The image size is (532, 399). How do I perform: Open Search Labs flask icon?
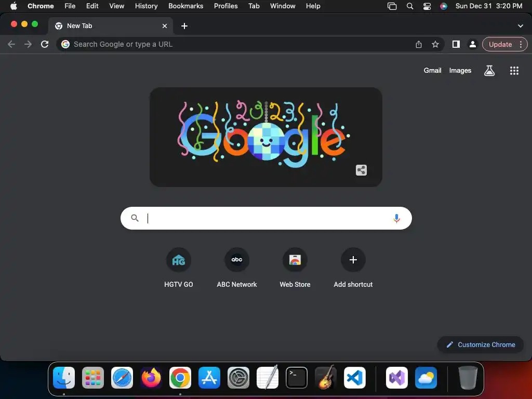click(x=489, y=71)
